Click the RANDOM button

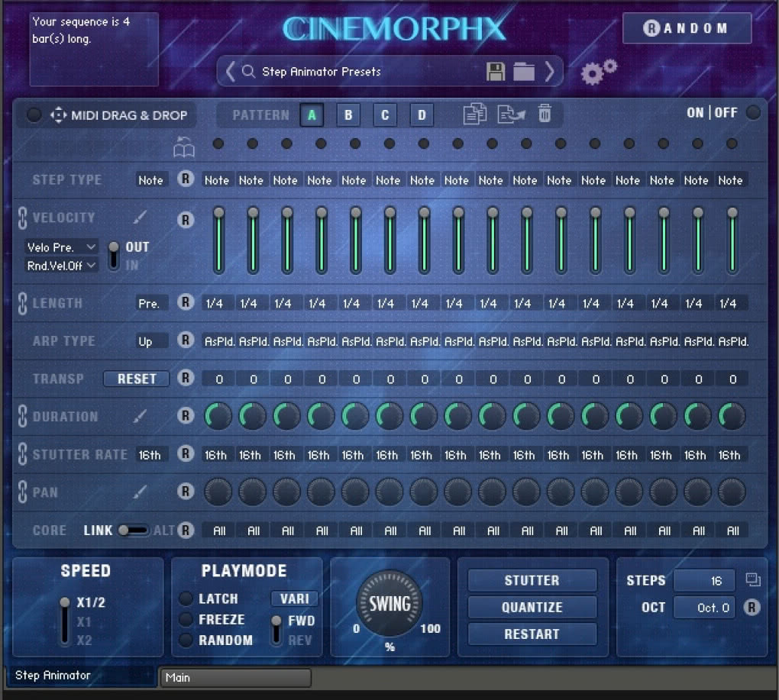pos(687,28)
